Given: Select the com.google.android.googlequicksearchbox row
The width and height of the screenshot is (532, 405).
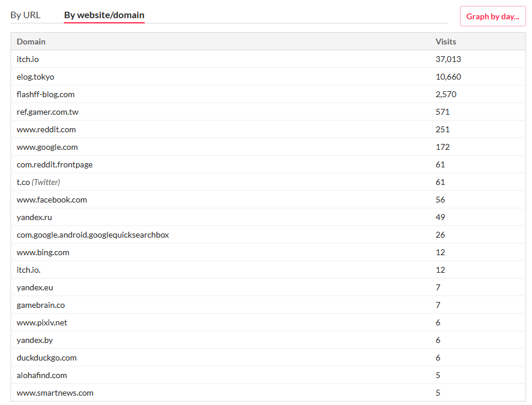Looking at the screenshot, I should click(x=93, y=235).
